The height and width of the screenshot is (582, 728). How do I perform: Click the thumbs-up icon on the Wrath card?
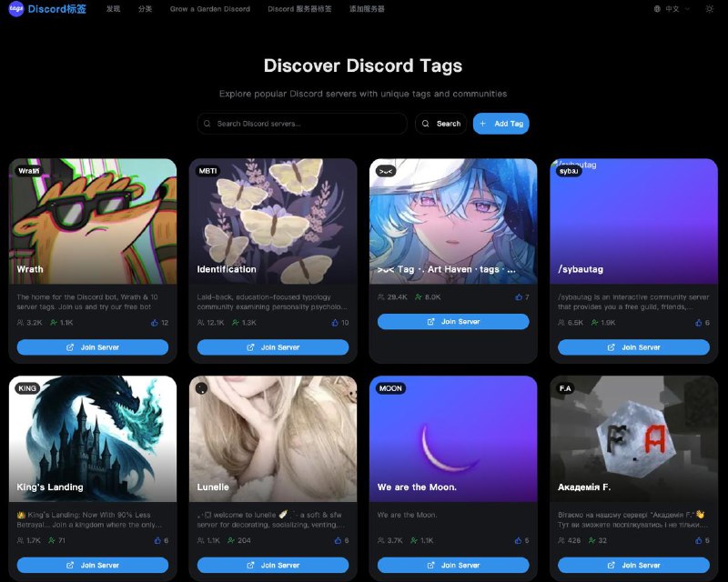point(153,322)
